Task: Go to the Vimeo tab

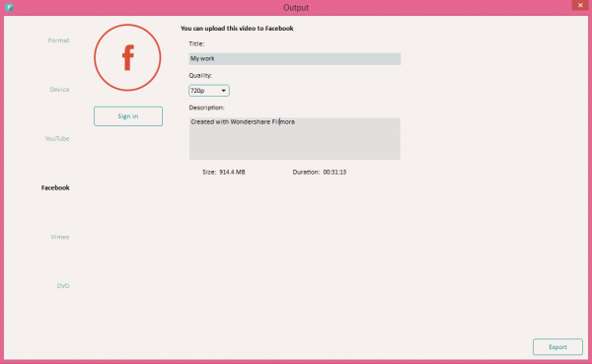Action: click(x=59, y=237)
